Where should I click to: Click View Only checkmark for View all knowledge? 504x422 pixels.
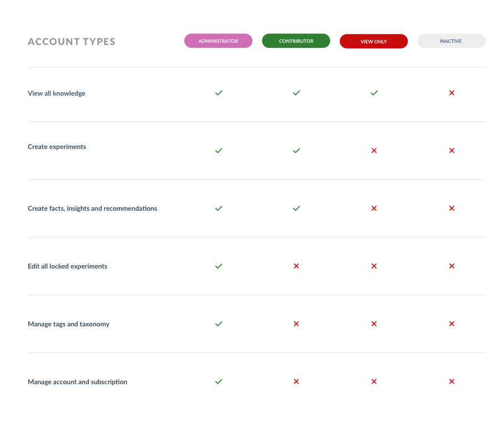tap(374, 93)
